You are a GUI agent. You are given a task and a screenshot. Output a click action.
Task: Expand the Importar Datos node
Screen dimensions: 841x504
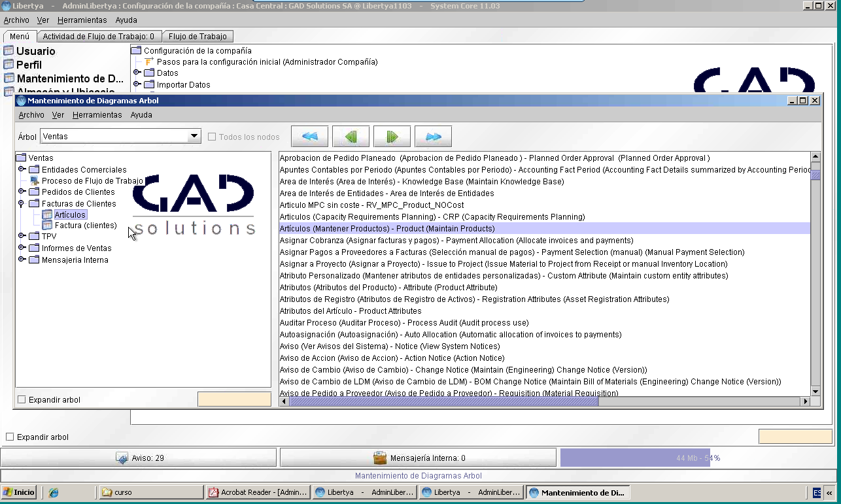137,85
